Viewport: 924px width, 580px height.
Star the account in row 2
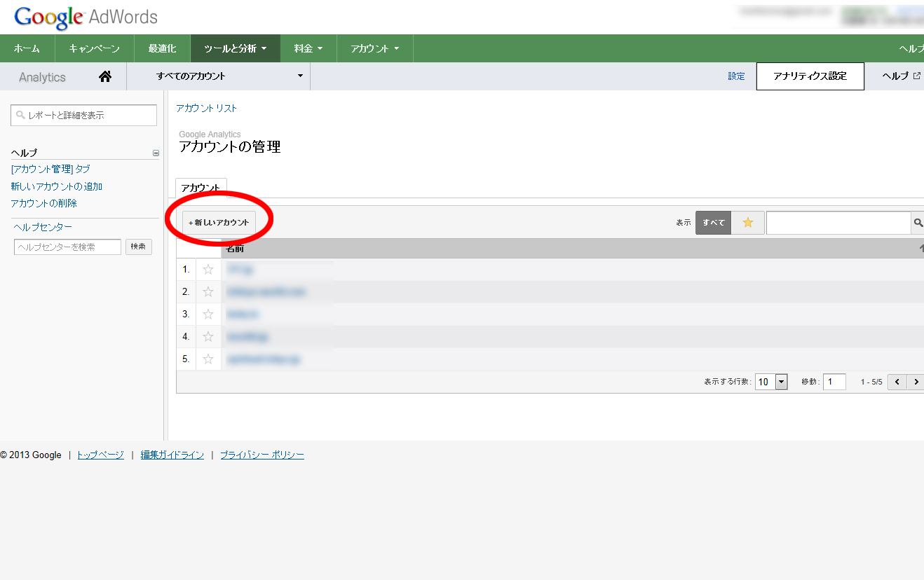point(208,291)
